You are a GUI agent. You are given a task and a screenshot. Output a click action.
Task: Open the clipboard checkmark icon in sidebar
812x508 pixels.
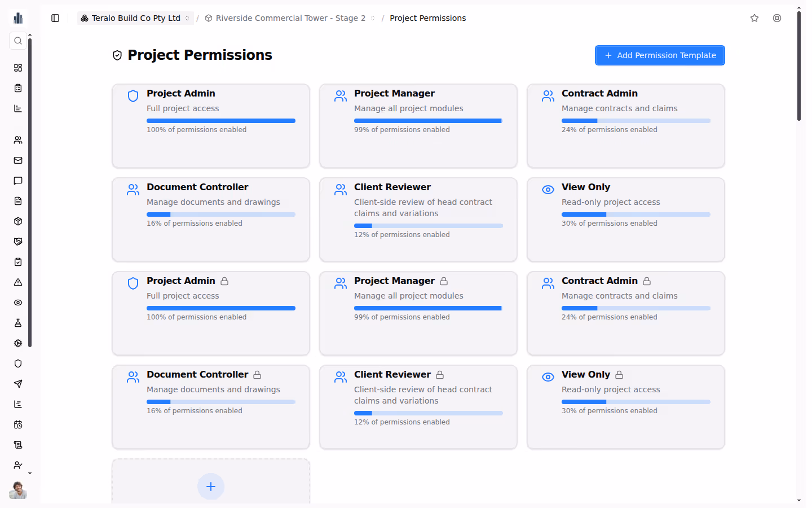(18, 262)
